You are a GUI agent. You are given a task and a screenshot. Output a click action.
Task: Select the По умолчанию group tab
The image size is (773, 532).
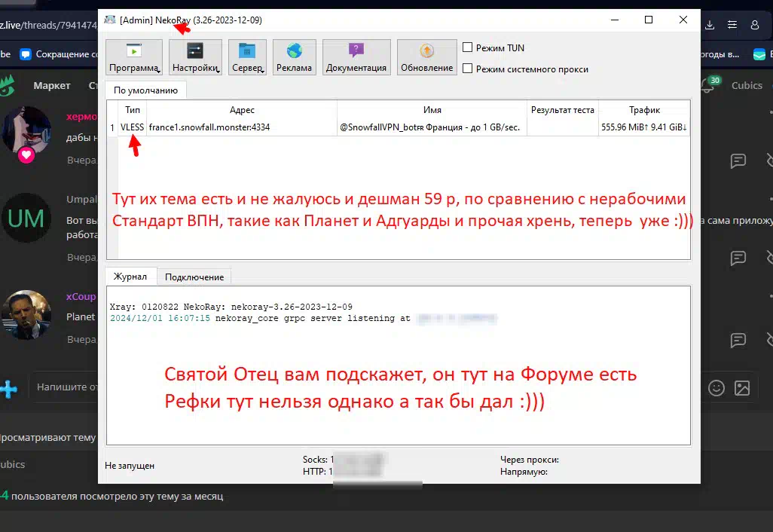pyautogui.click(x=145, y=90)
